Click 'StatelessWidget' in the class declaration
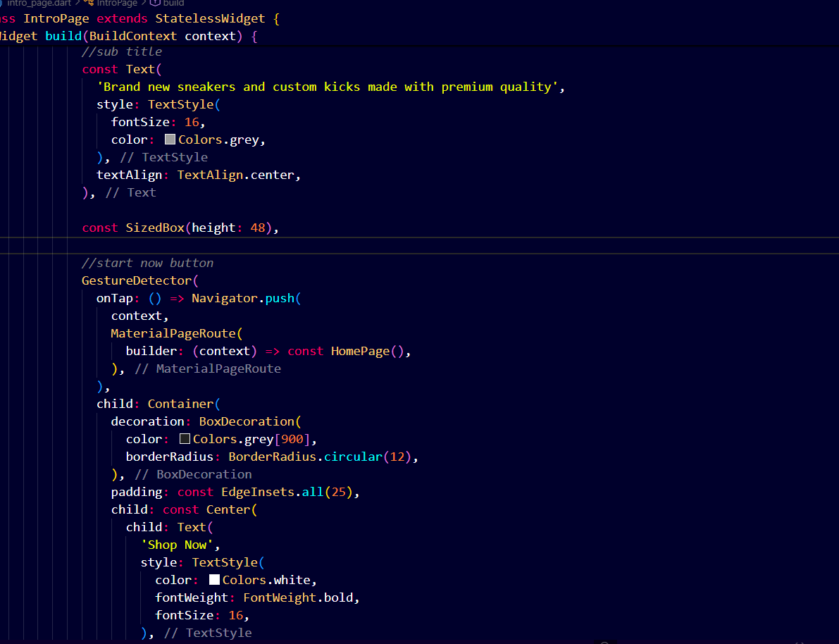The height and width of the screenshot is (644, 839). click(x=210, y=19)
